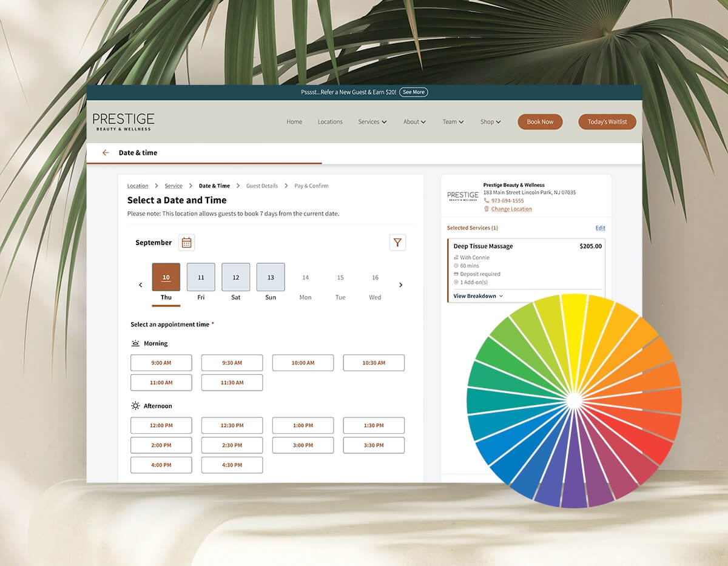Choose the 2:30 PM time slot
728x566 pixels.
pyautogui.click(x=232, y=445)
